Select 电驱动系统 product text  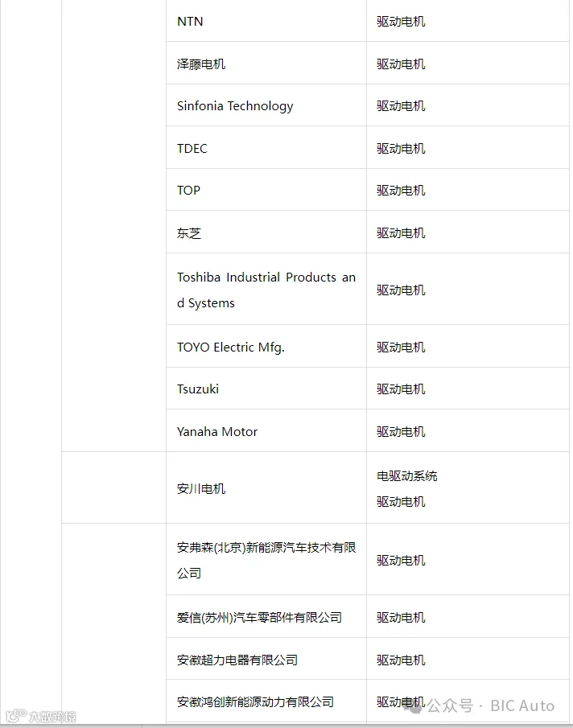(x=406, y=476)
